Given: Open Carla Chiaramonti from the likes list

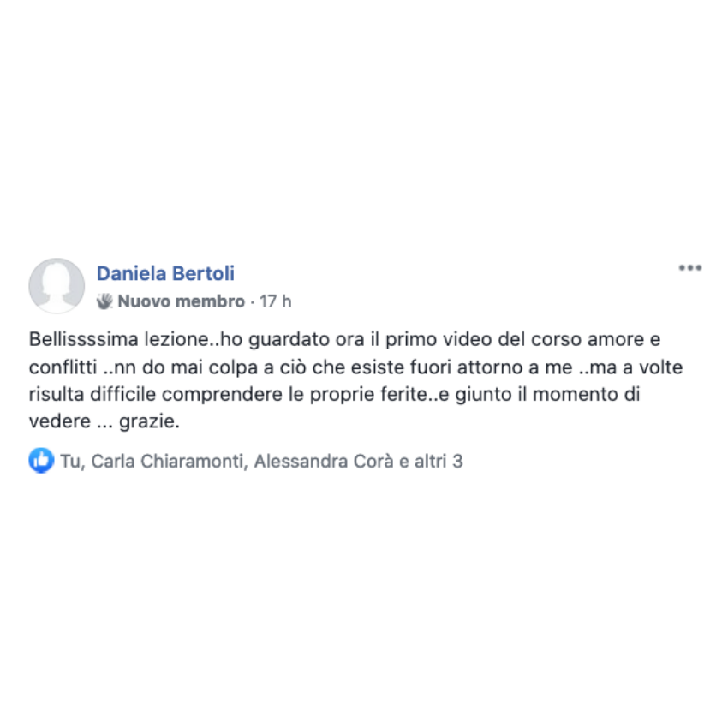Looking at the screenshot, I should tap(168, 461).
